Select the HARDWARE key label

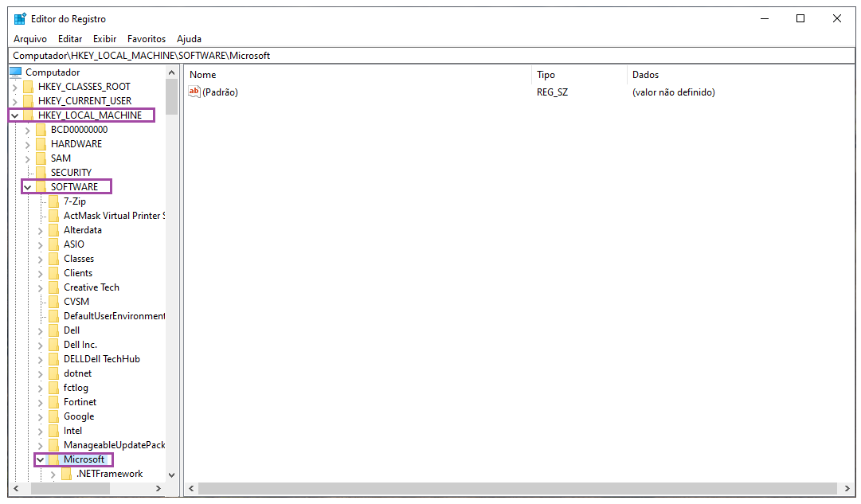tap(76, 144)
